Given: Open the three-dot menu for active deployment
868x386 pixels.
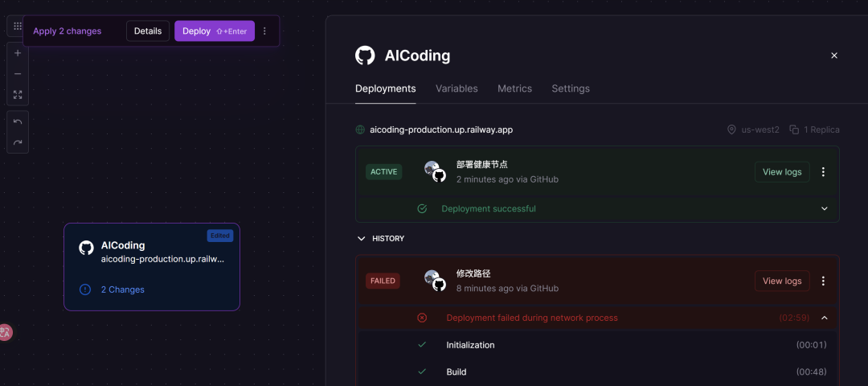Looking at the screenshot, I should [x=823, y=172].
